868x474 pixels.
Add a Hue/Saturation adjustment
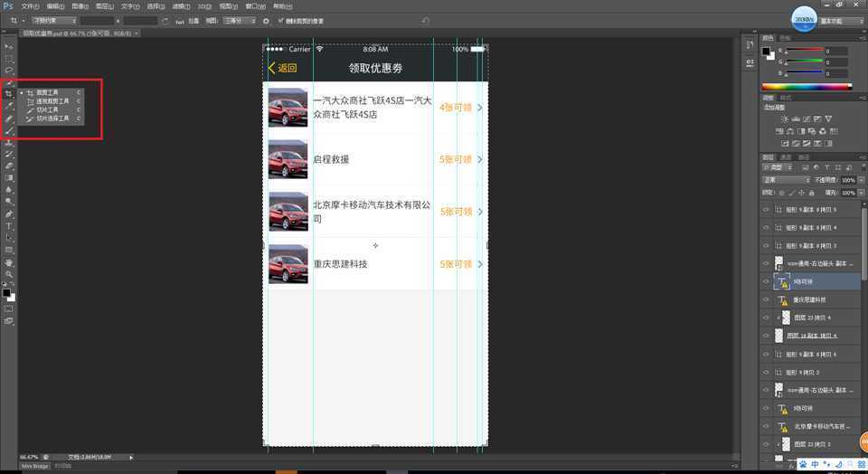pyautogui.click(x=779, y=131)
